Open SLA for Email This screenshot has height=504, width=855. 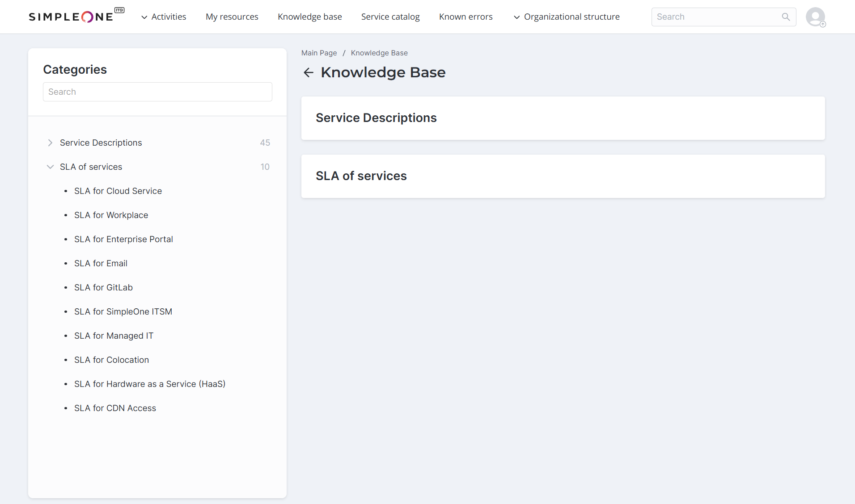tap(101, 263)
